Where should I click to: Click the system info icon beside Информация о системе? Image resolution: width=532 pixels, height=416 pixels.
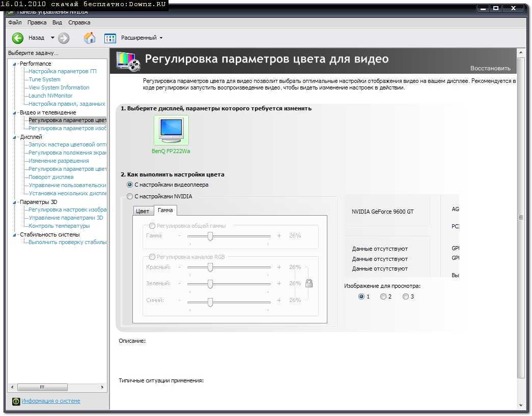click(16, 401)
